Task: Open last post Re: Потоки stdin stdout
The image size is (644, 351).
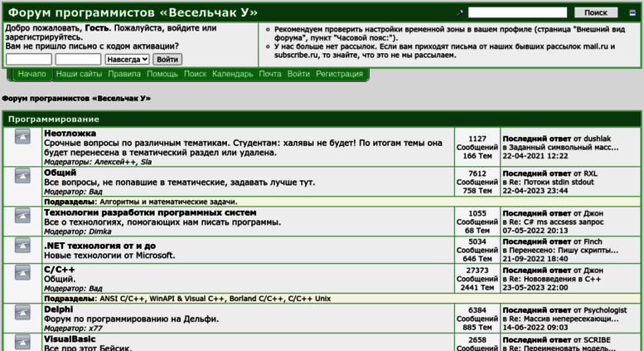Action: coord(551,182)
